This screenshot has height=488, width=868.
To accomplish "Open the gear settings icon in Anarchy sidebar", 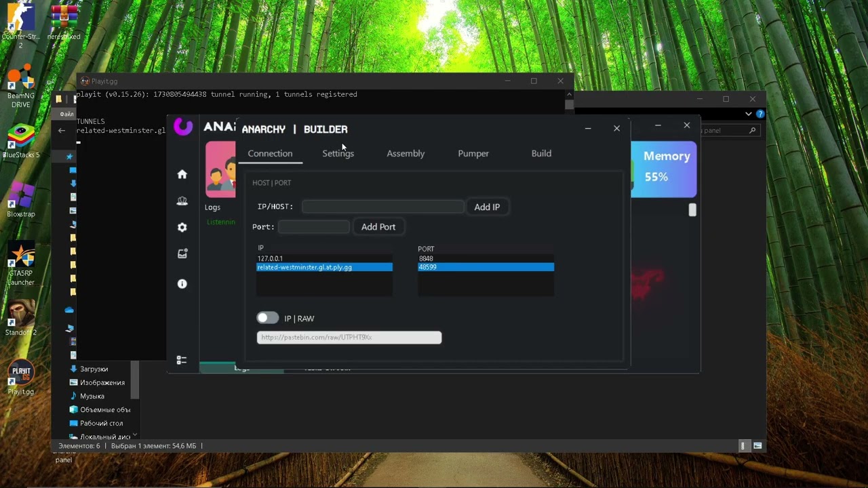I will click(182, 227).
